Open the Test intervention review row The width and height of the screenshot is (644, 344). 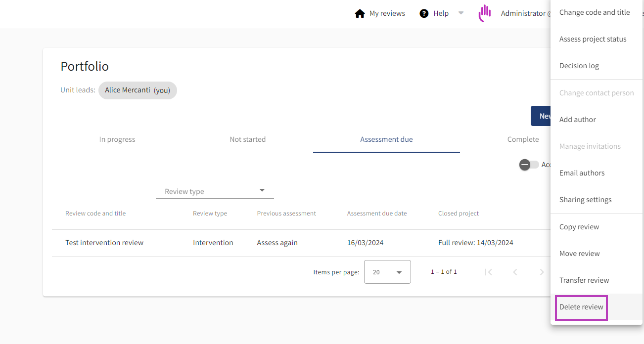pos(104,243)
